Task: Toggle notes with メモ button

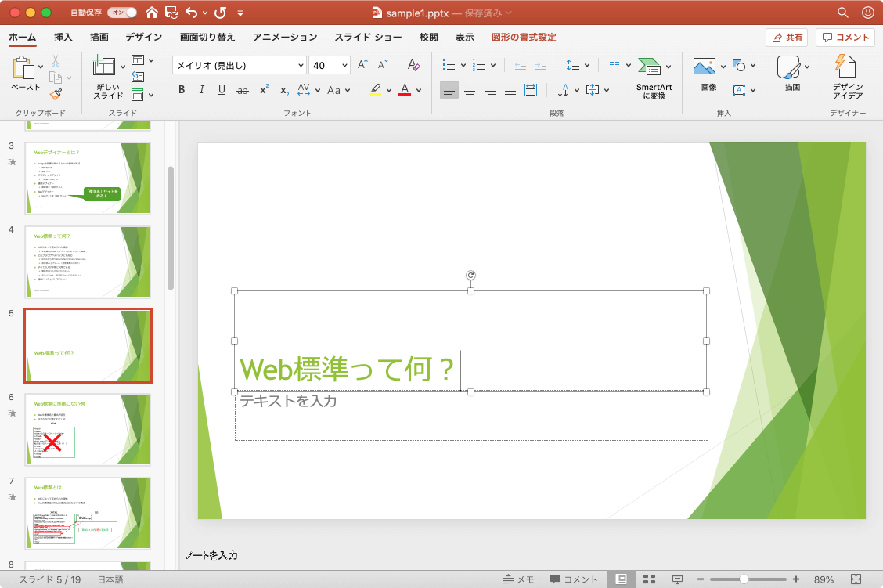Action: coord(518,579)
